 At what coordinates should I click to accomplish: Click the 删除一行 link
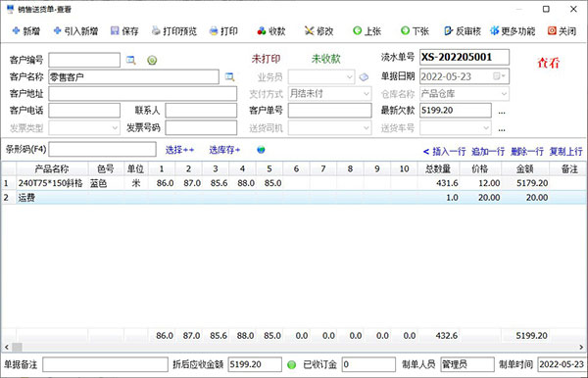[527, 152]
